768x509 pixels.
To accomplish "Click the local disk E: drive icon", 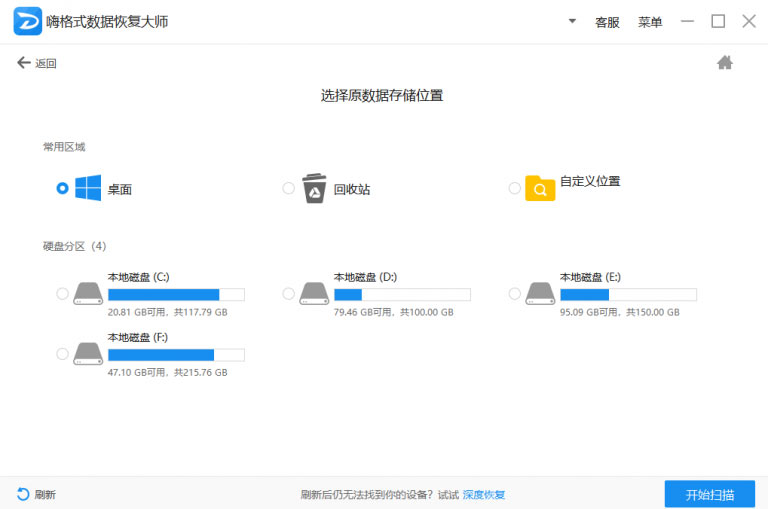I will pyautogui.click(x=540, y=294).
